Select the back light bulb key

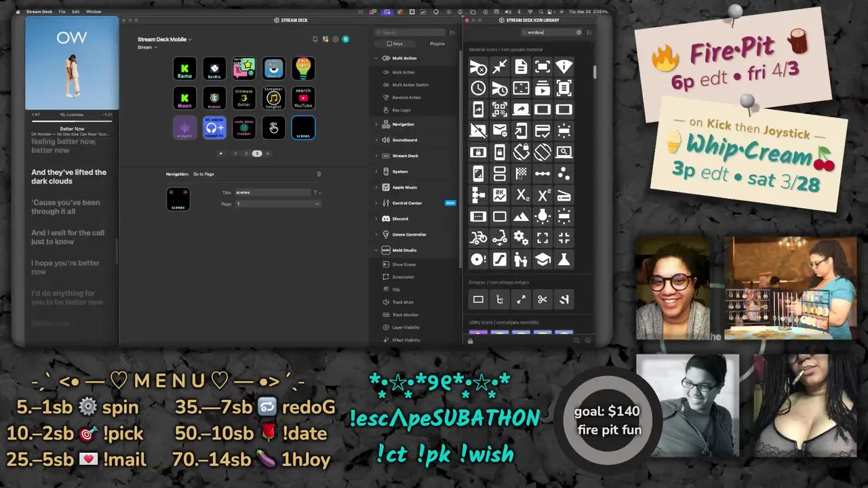[x=303, y=68]
